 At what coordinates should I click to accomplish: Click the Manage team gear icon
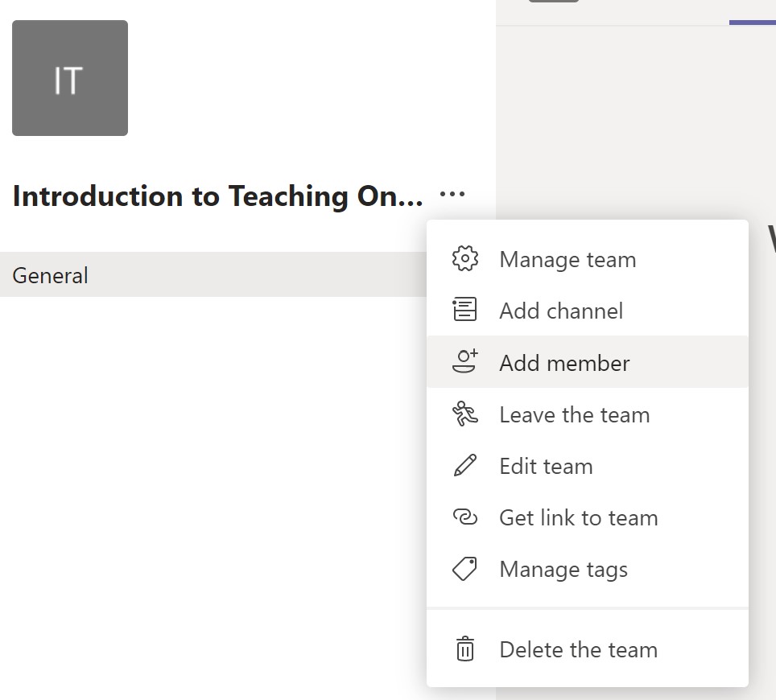click(464, 259)
